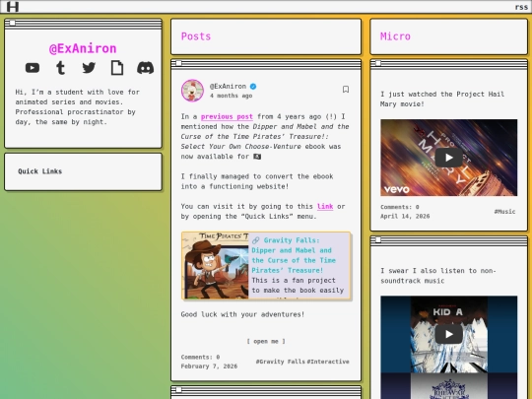
Task: Open the document page icon
Action: 117,68
